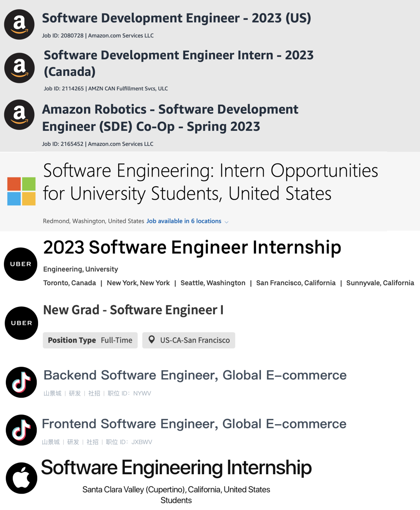Expand the 'Job available in 6 locations' list
The height and width of the screenshot is (510, 420).
184,221
